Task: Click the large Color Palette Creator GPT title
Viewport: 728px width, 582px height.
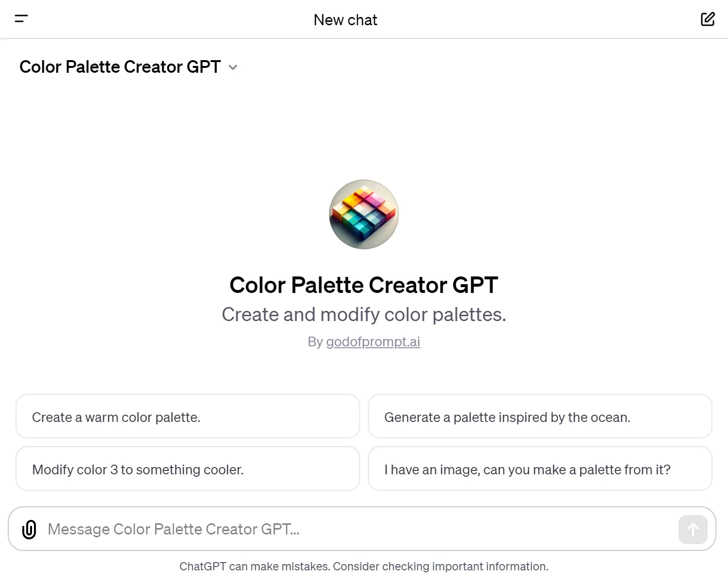Action: pyautogui.click(x=364, y=285)
